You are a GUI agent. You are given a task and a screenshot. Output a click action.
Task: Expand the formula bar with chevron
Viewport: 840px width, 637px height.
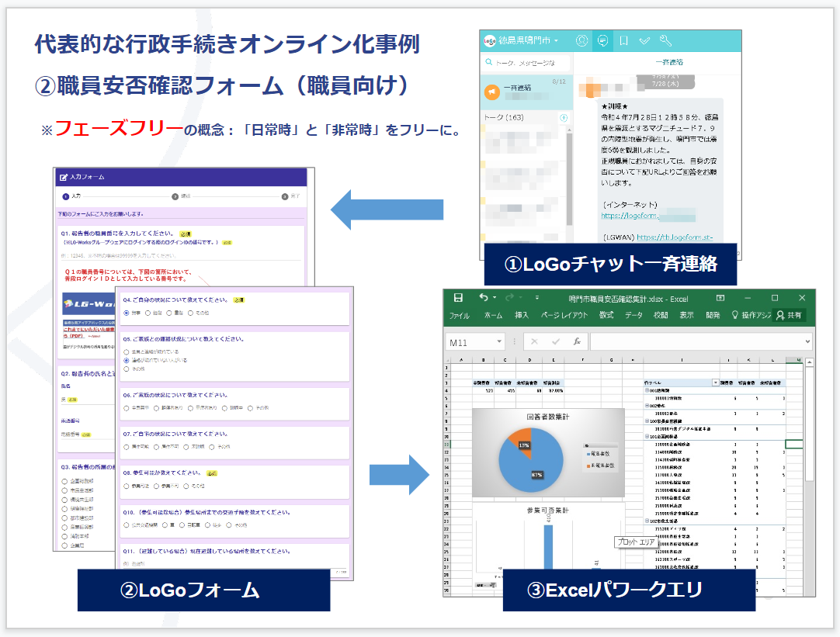point(807,341)
